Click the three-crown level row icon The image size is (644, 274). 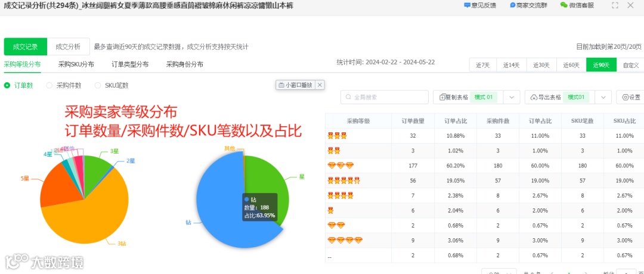tap(337, 136)
